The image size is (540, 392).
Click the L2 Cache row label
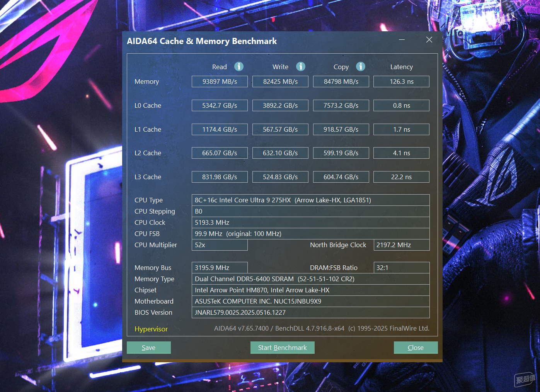tap(148, 153)
